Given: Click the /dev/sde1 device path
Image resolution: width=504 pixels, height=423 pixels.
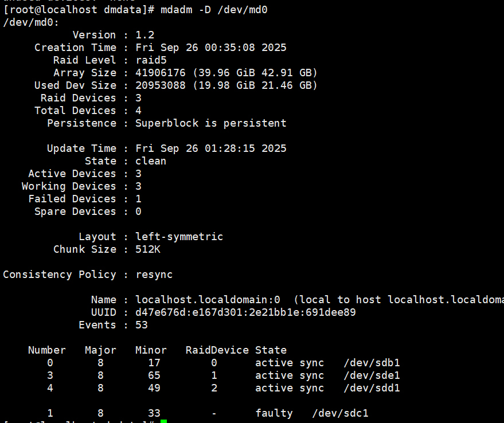Looking at the screenshot, I should [x=372, y=375].
